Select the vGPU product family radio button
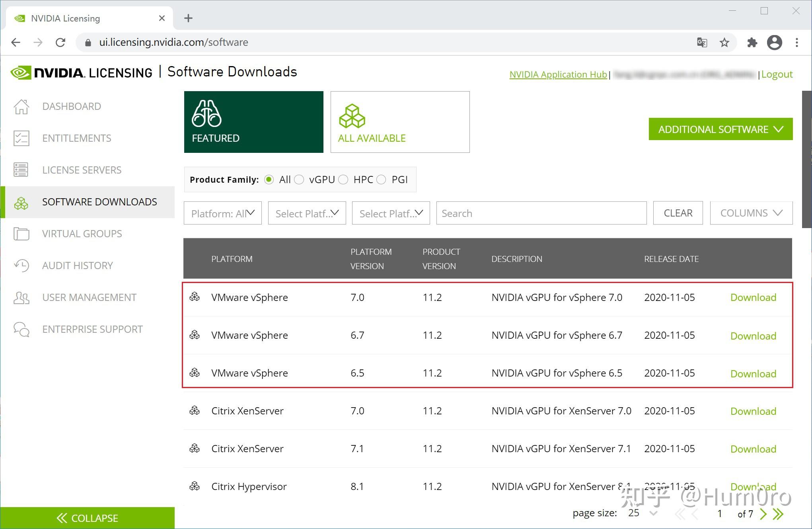The image size is (812, 529). [299, 180]
